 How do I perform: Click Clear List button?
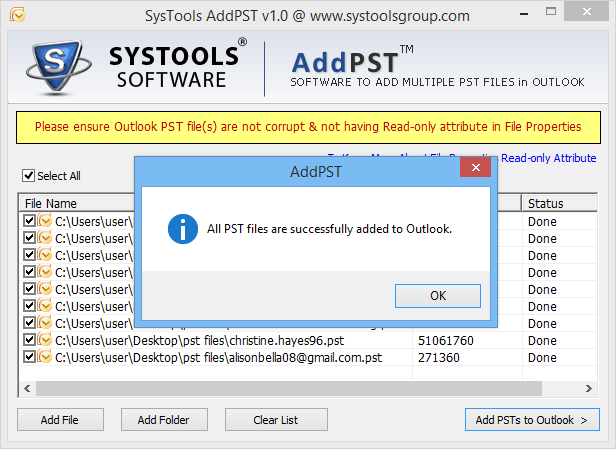(x=276, y=420)
